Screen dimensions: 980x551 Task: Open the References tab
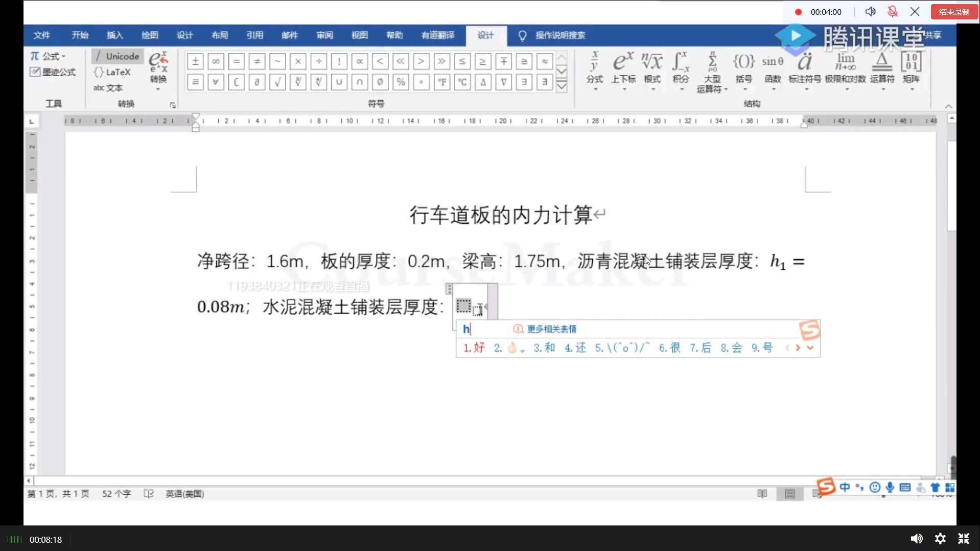pos(254,35)
